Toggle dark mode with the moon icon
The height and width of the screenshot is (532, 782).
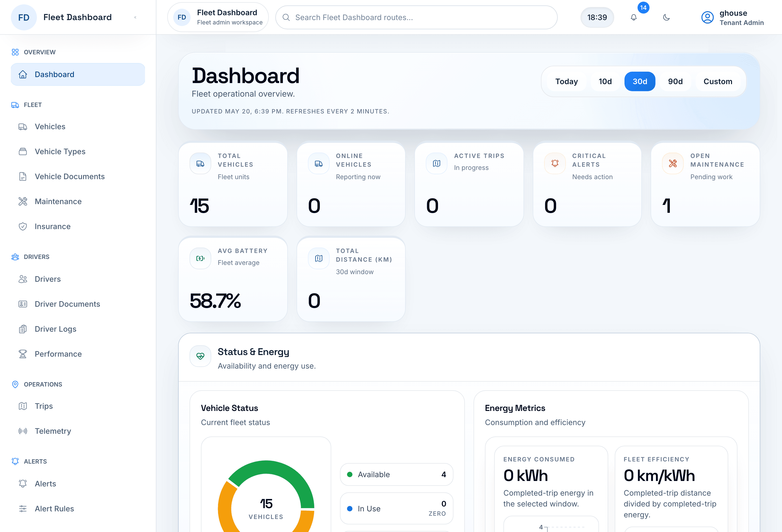pos(666,17)
